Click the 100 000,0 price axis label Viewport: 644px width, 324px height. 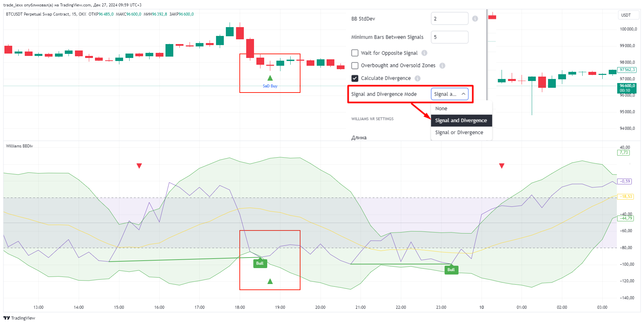tap(628, 29)
